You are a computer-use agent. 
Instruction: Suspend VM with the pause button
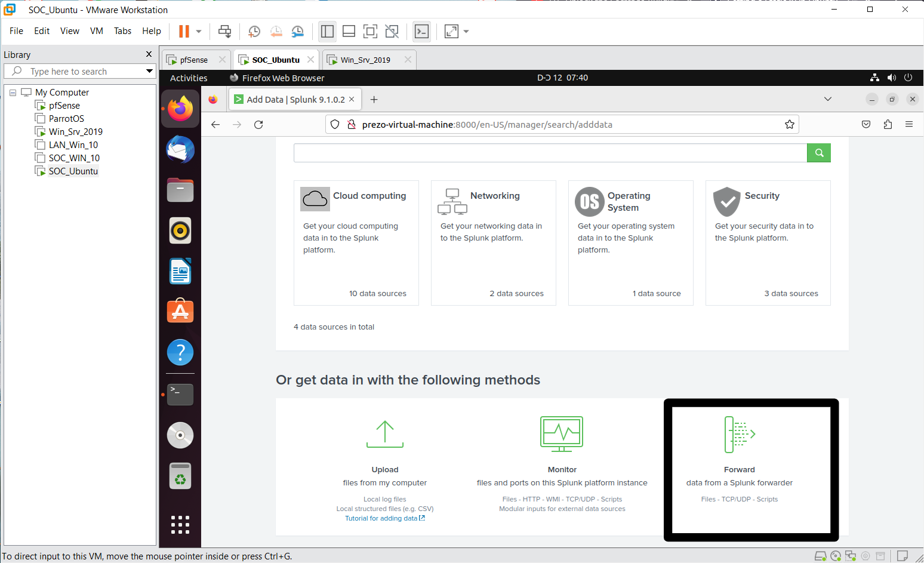tap(184, 31)
